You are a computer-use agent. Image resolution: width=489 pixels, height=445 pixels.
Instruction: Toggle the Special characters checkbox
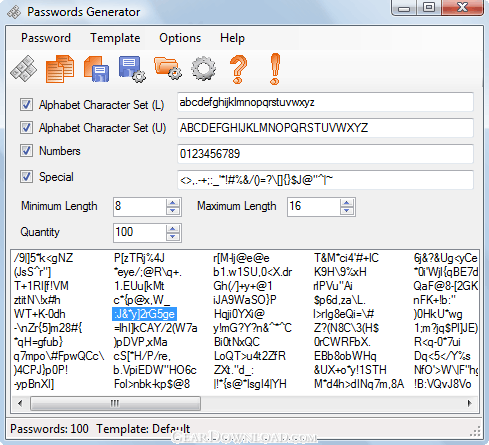coord(26,177)
